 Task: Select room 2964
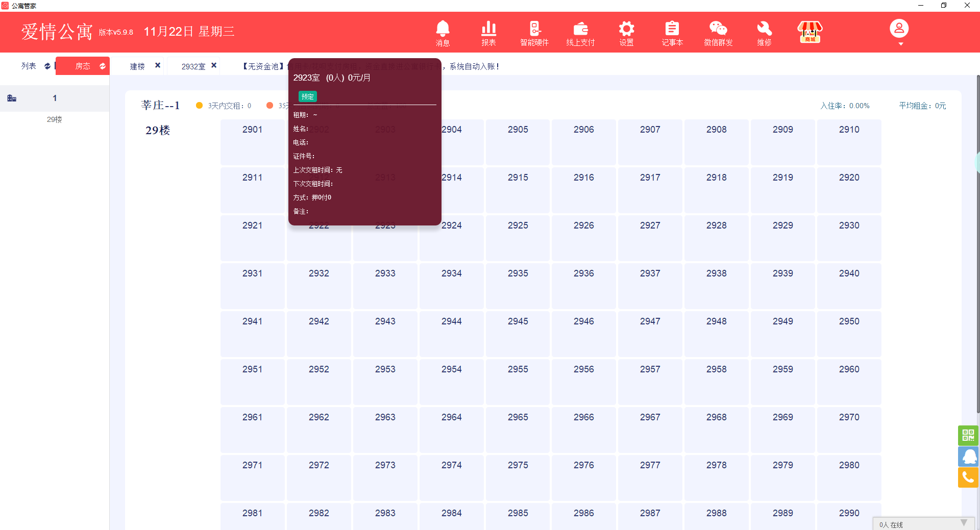452,430
